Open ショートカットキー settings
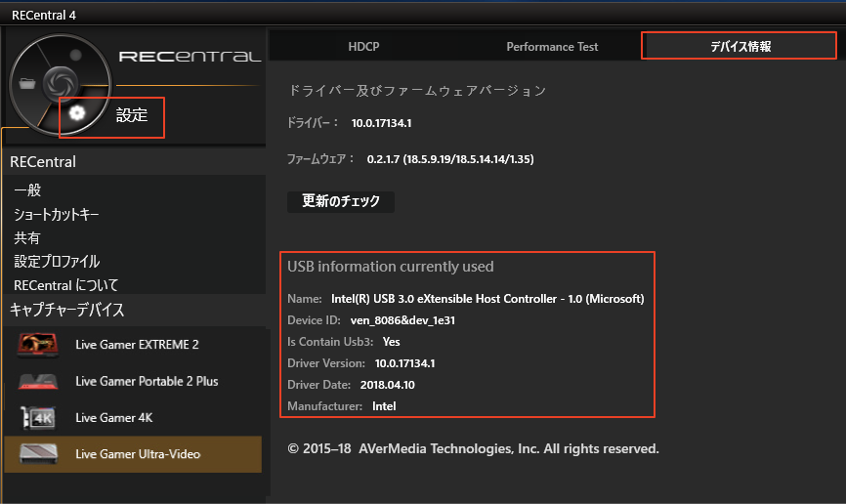Viewport: 846px width, 504px height. 56,214
